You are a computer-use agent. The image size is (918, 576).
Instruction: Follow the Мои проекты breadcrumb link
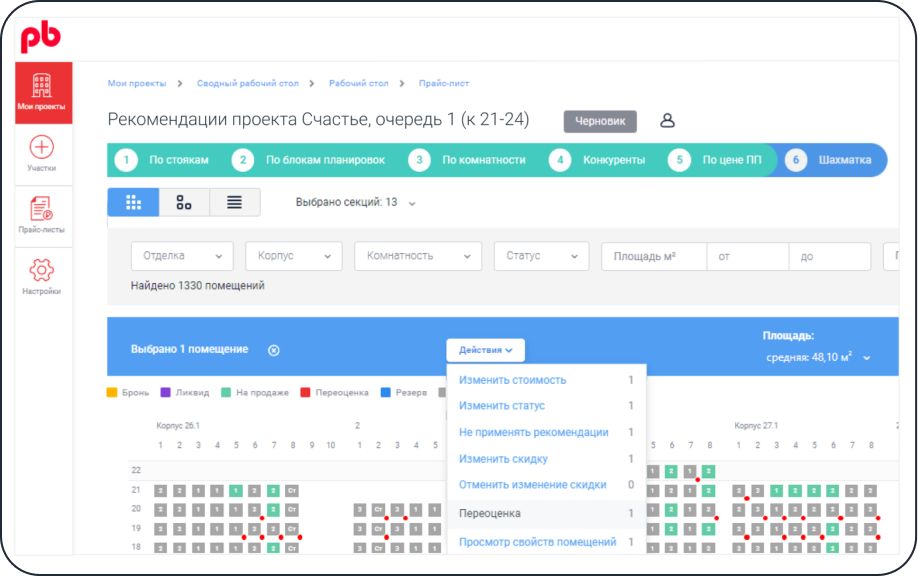pyautogui.click(x=137, y=83)
